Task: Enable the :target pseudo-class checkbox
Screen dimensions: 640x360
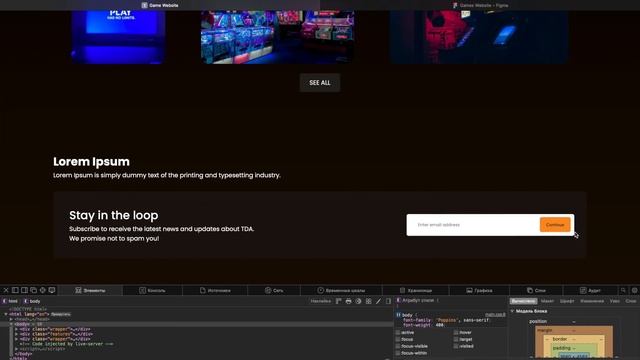Action: (456, 339)
